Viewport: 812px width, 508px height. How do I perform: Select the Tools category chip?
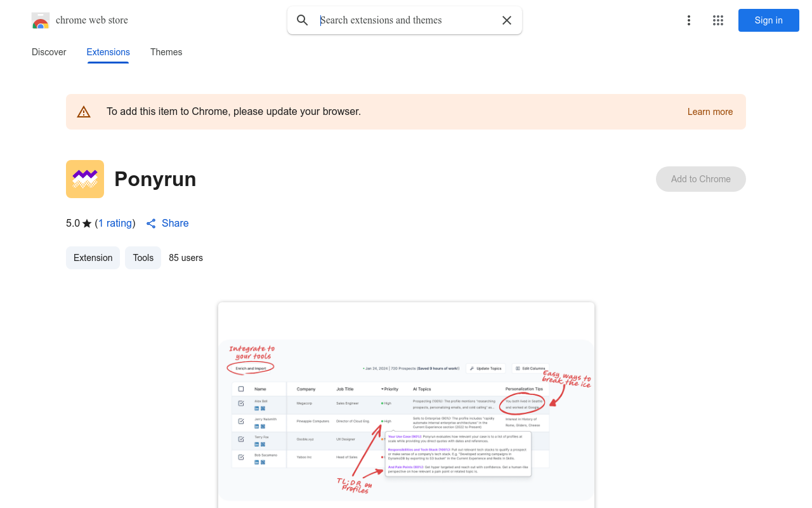pos(143,258)
